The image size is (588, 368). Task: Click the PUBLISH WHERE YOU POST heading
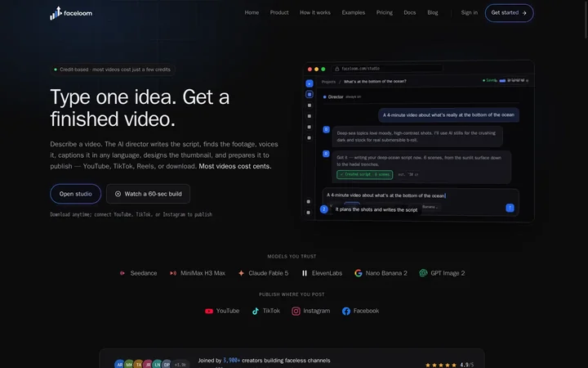[292, 294]
